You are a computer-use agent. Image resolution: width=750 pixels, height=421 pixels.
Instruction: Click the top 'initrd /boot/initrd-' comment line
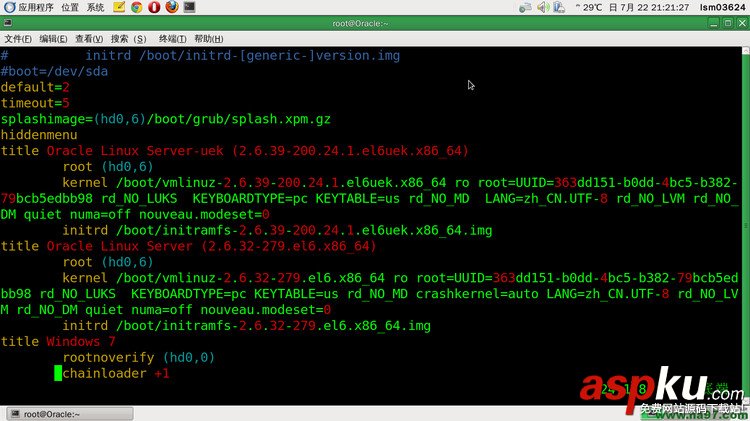point(200,55)
